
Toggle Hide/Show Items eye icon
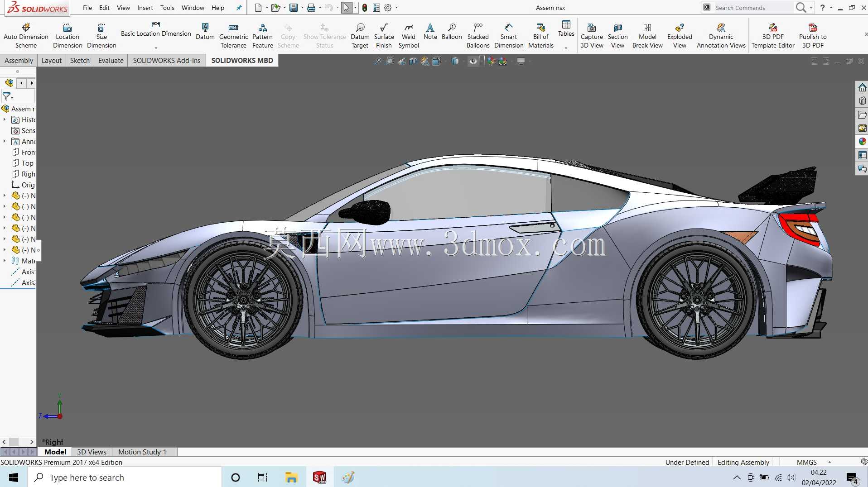(x=473, y=61)
